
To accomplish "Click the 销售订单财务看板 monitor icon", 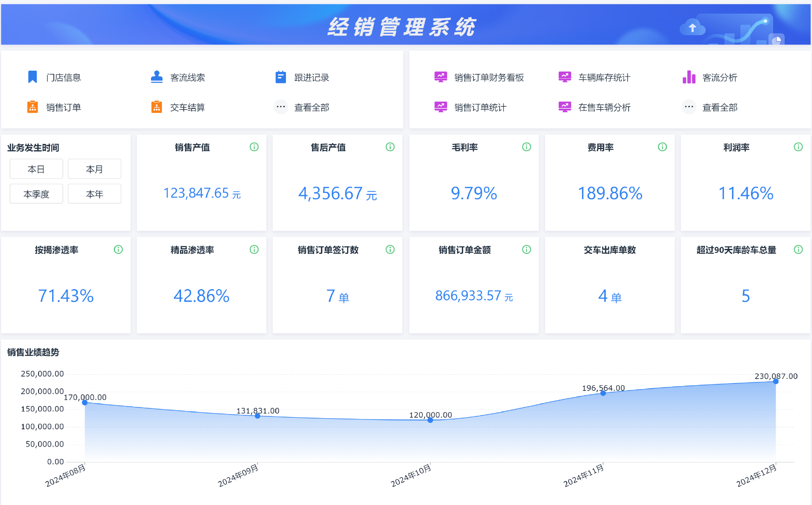I will [441, 77].
